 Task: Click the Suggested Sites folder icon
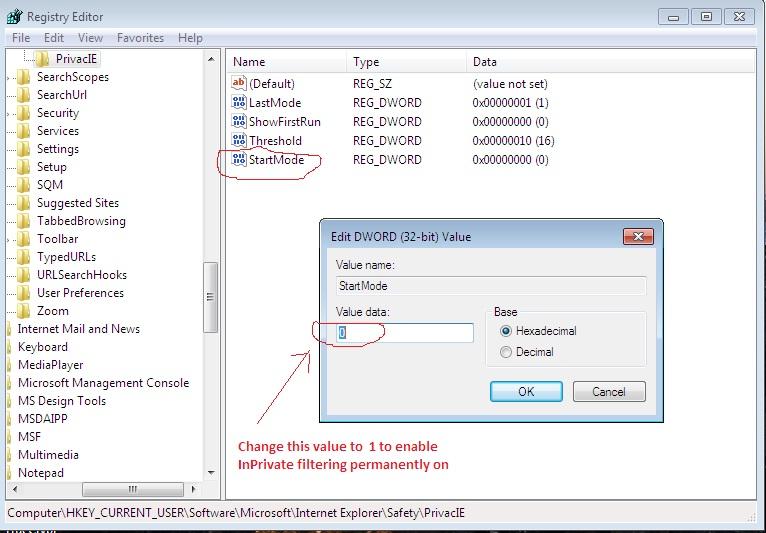point(23,203)
